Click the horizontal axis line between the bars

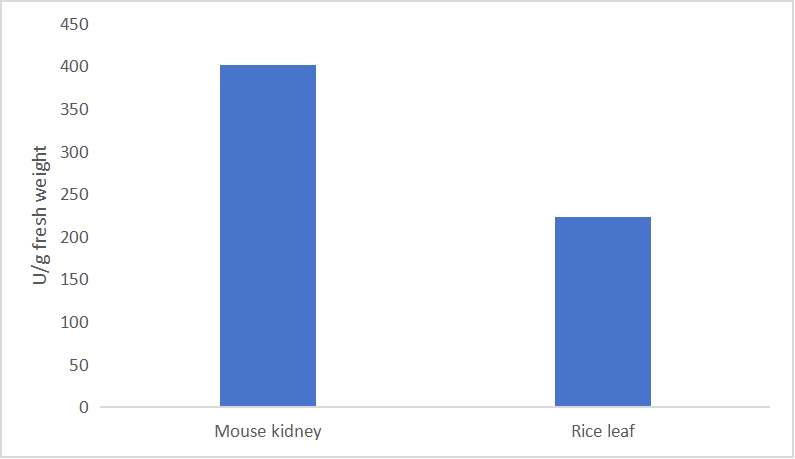[x=435, y=407]
